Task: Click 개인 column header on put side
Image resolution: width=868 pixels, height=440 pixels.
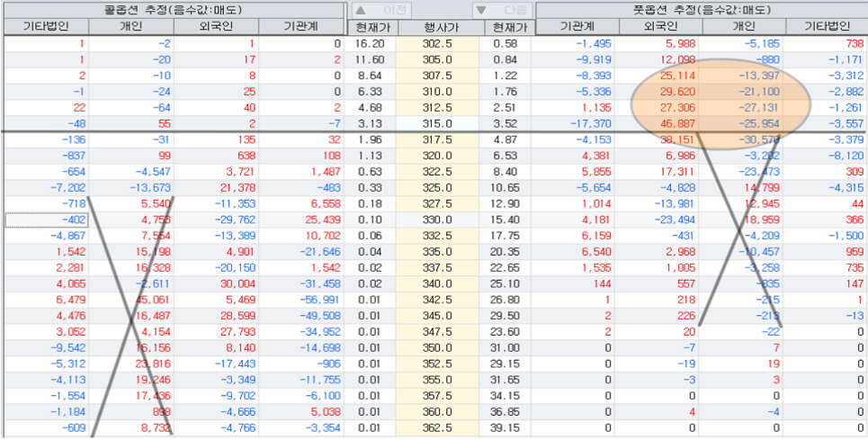Action: (x=744, y=27)
